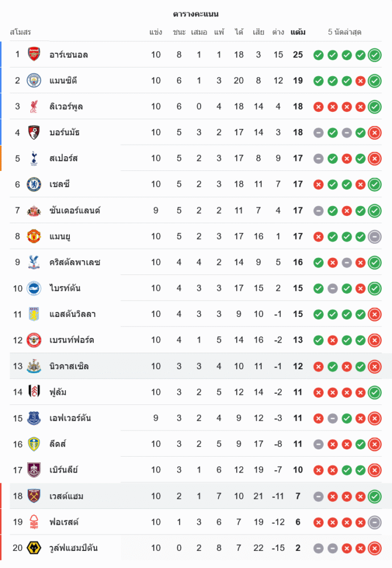Click the Chelsea club crest icon
The image size is (392, 568).
(34, 184)
